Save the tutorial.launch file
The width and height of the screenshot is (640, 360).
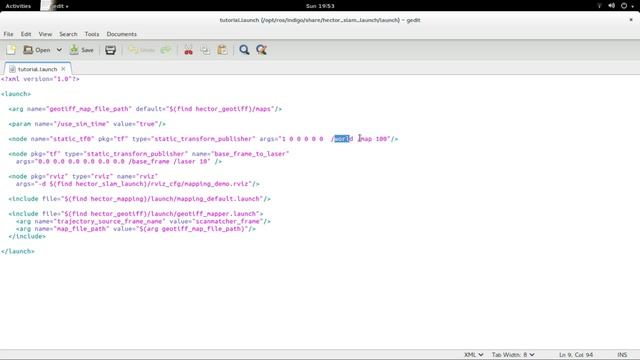click(x=82, y=50)
